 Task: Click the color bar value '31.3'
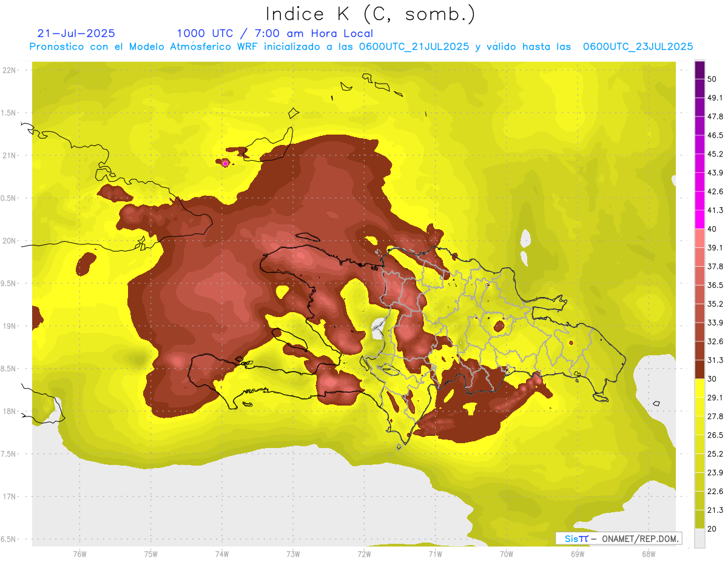coord(715,360)
